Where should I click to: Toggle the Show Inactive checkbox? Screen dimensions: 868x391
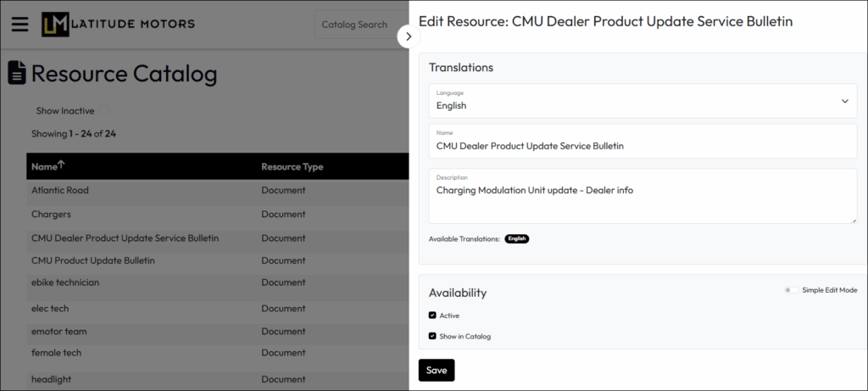104,110
